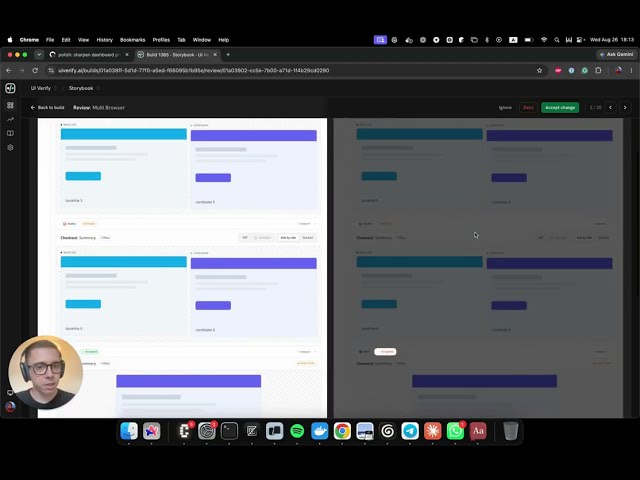
Task: Open the Grammarly extension icon
Action: (585, 71)
